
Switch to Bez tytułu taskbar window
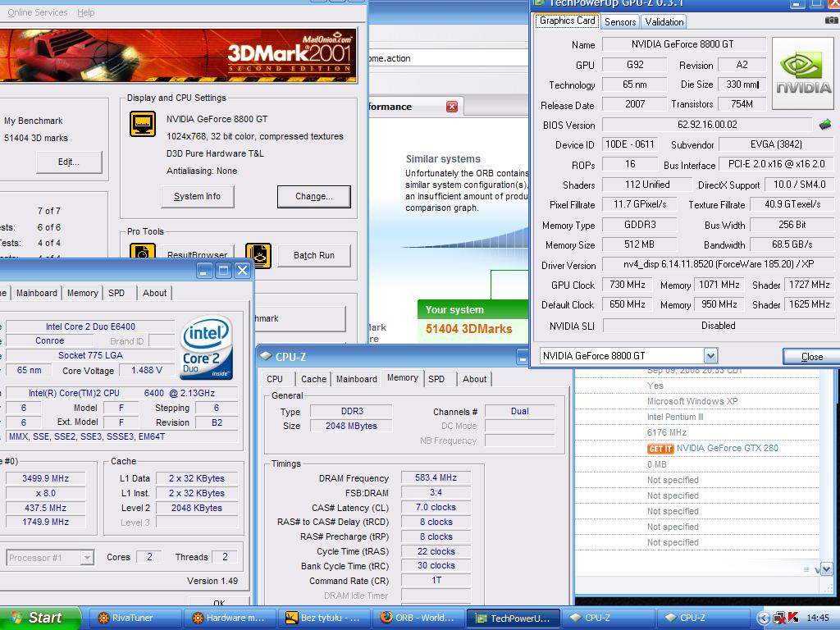(x=324, y=618)
